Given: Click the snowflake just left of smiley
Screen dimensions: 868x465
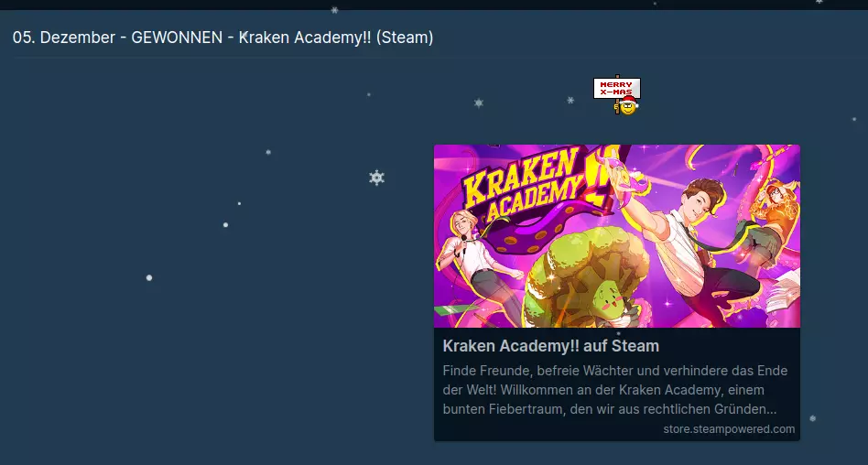Looking at the screenshot, I should coord(570,100).
